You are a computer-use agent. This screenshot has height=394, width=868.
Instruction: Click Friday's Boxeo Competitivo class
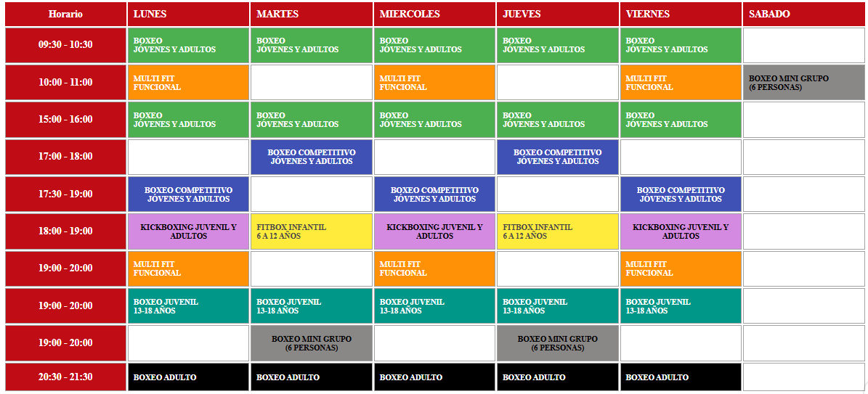pos(681,194)
